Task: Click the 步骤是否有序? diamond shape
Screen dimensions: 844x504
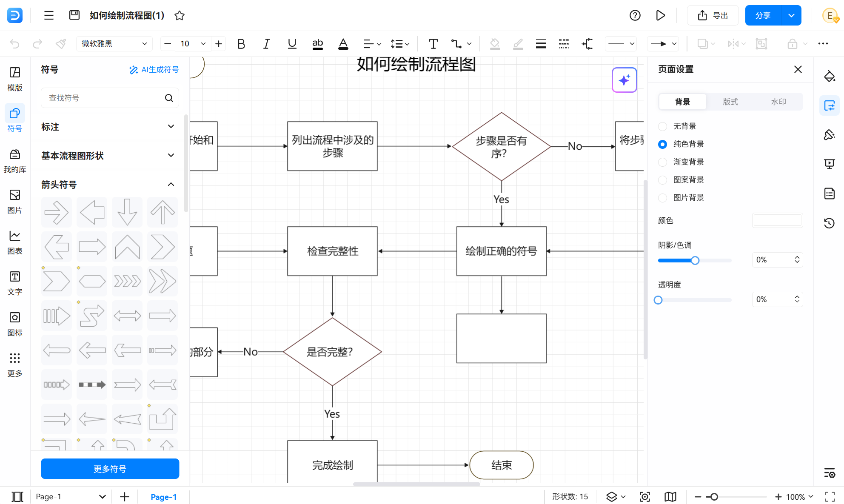Action: [x=502, y=147]
